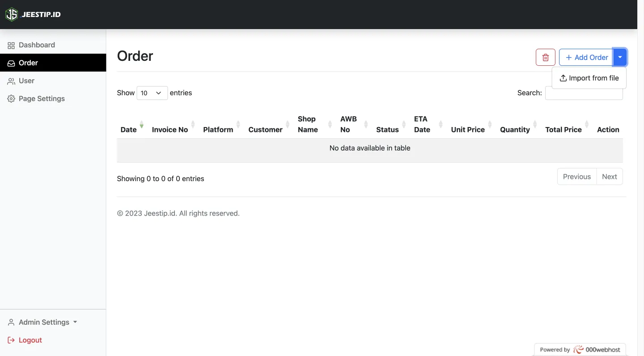Sort table by Date column
This screenshot has width=644, height=356.
coord(132,124)
